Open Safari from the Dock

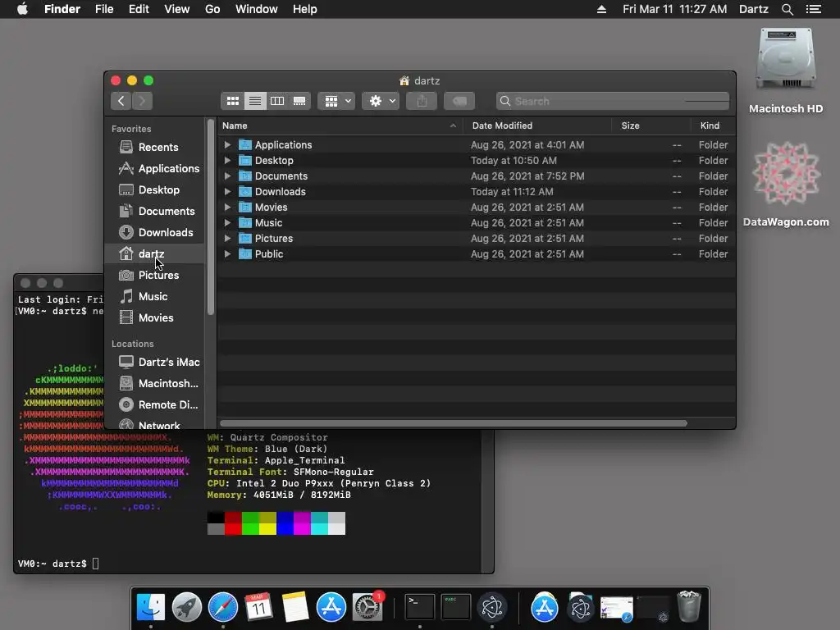tap(223, 607)
